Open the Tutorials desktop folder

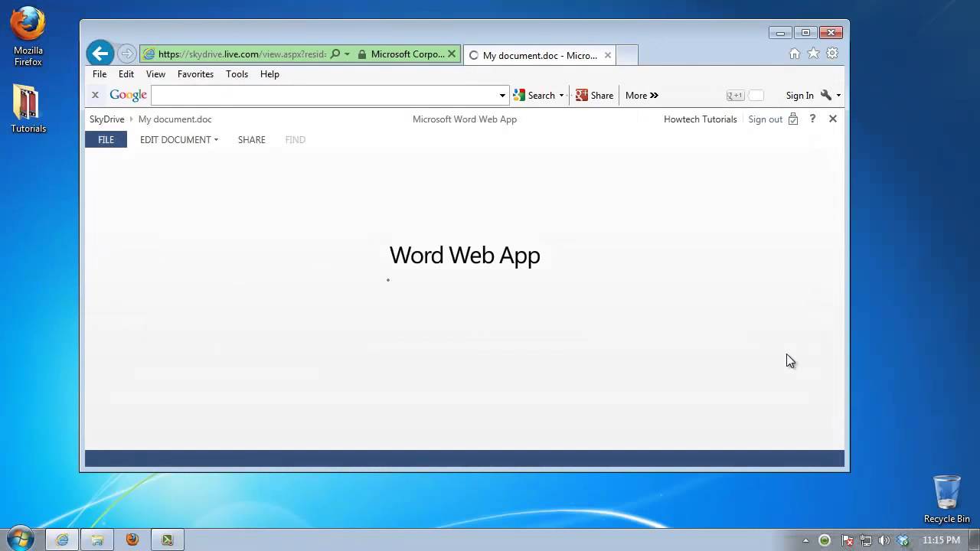28,108
